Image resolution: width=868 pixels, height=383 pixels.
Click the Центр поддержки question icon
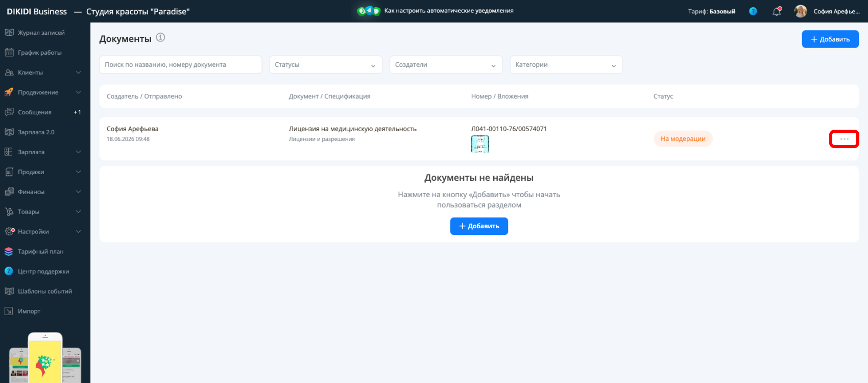click(9, 272)
